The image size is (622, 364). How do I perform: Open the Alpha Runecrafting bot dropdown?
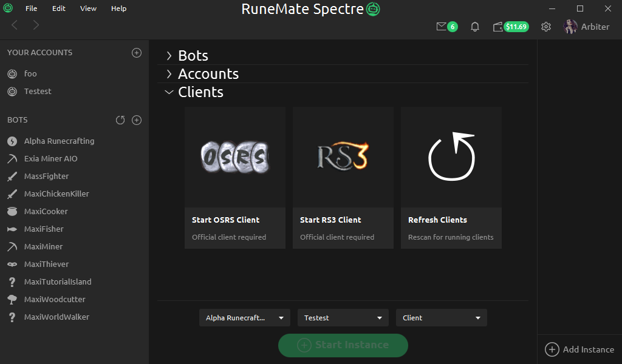[x=245, y=318]
